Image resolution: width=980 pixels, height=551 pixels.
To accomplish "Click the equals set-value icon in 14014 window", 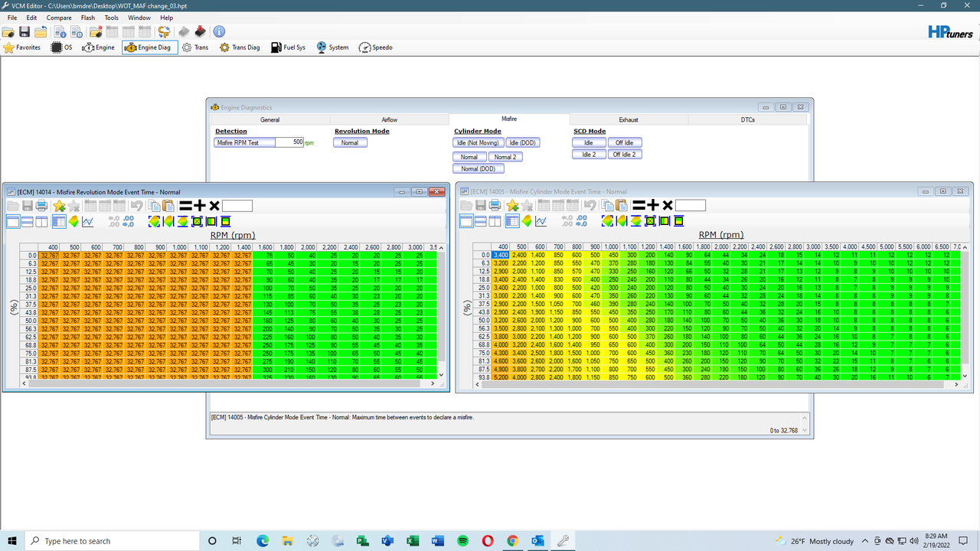I will (x=185, y=206).
